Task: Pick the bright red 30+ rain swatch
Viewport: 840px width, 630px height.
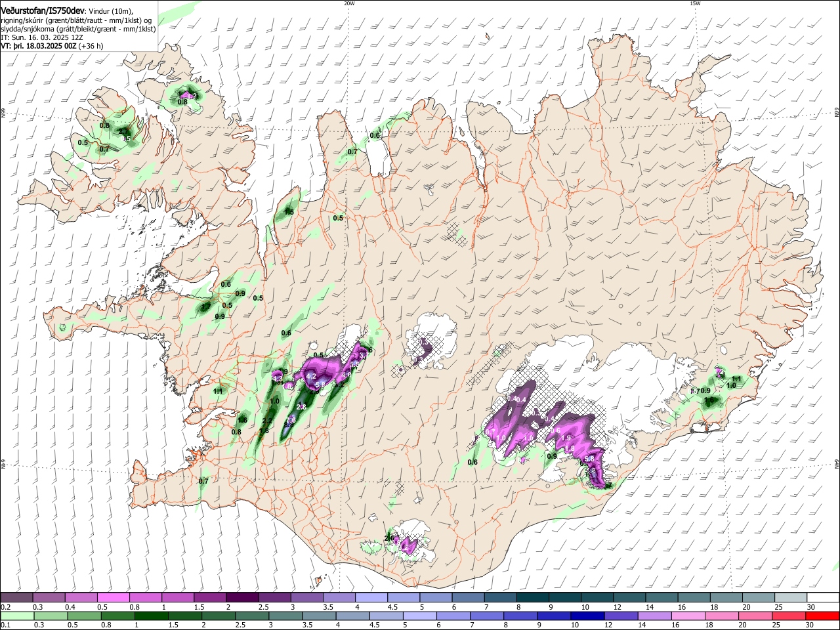Action: click(x=822, y=616)
